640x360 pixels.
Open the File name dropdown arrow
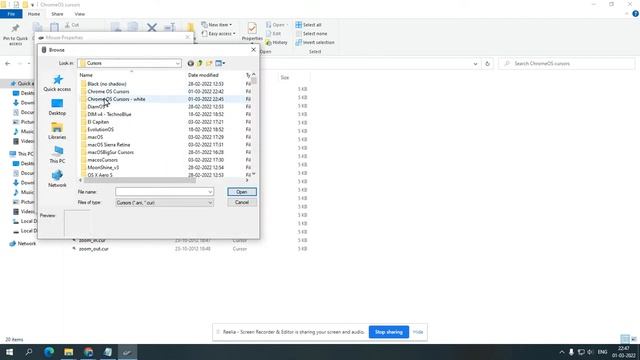210,192
